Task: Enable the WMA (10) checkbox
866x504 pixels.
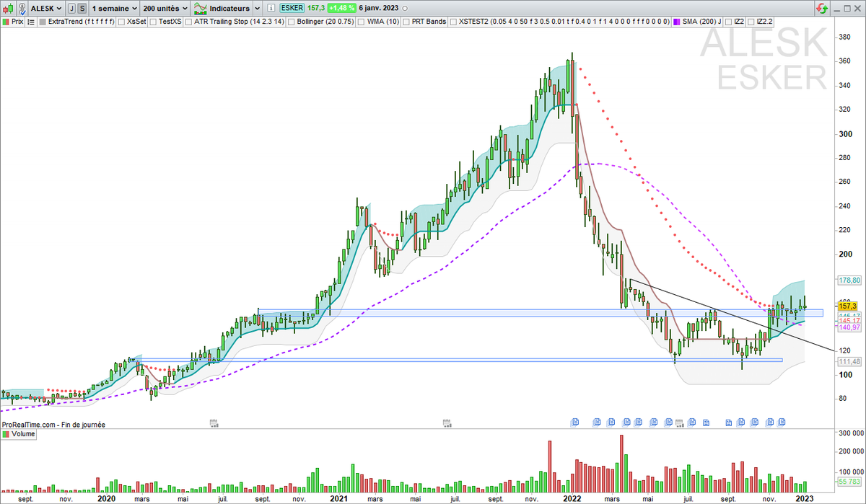Action: [x=360, y=22]
